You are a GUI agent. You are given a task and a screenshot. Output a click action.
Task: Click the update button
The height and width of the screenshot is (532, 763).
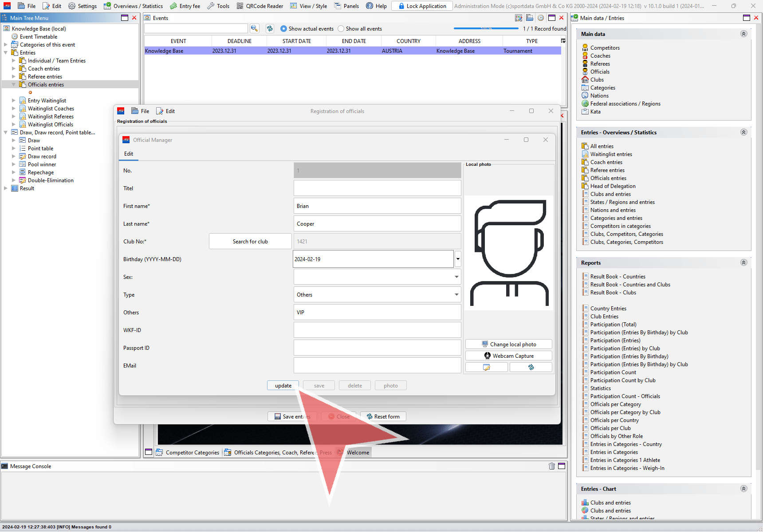click(x=283, y=385)
